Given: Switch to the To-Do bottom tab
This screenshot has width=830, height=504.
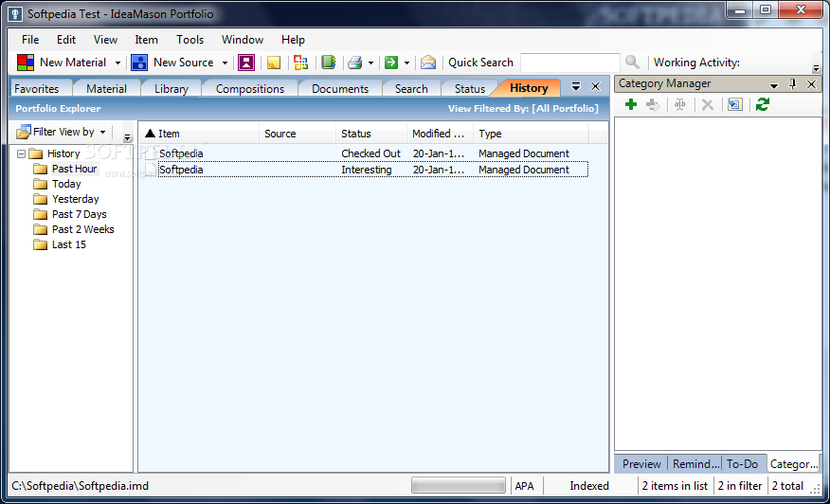Looking at the screenshot, I should click(742, 464).
